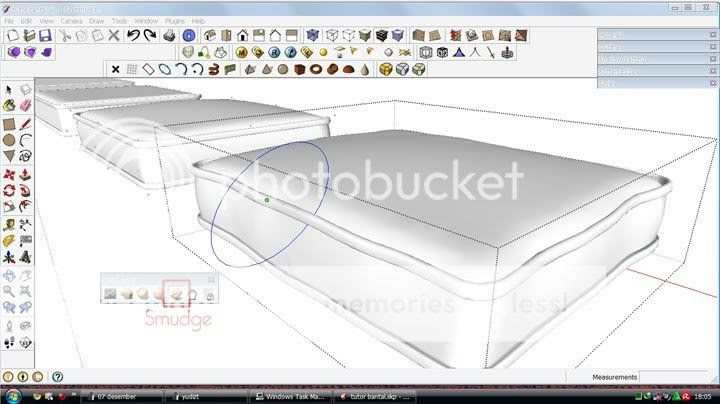Pick the pink Eraser tool

pyautogui.click(x=25, y=105)
